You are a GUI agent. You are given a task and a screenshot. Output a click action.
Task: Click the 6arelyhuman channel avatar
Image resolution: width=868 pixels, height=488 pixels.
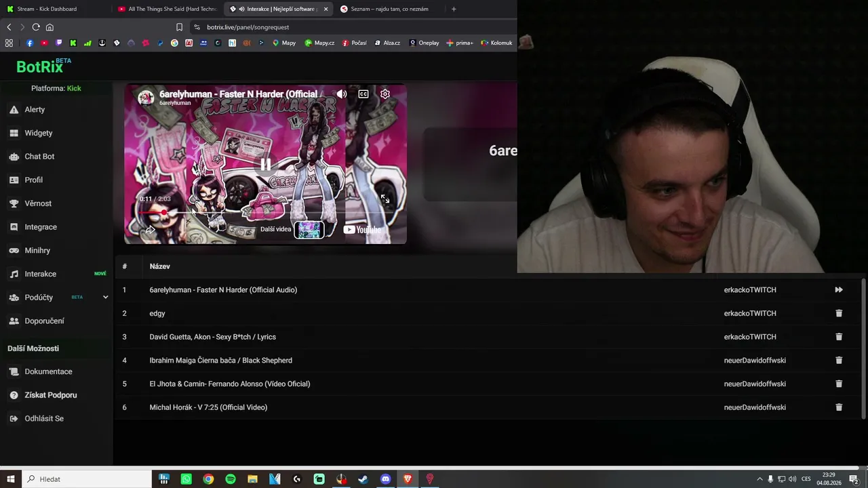point(146,98)
